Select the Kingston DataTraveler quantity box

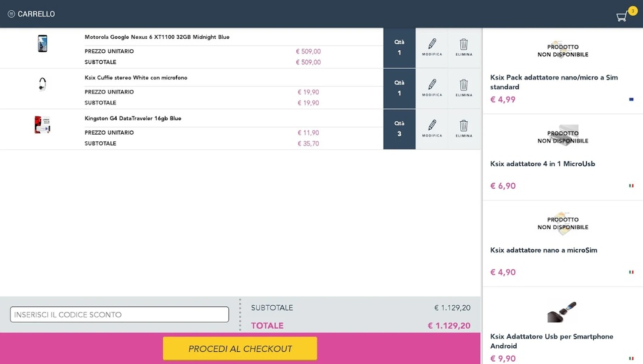point(400,129)
